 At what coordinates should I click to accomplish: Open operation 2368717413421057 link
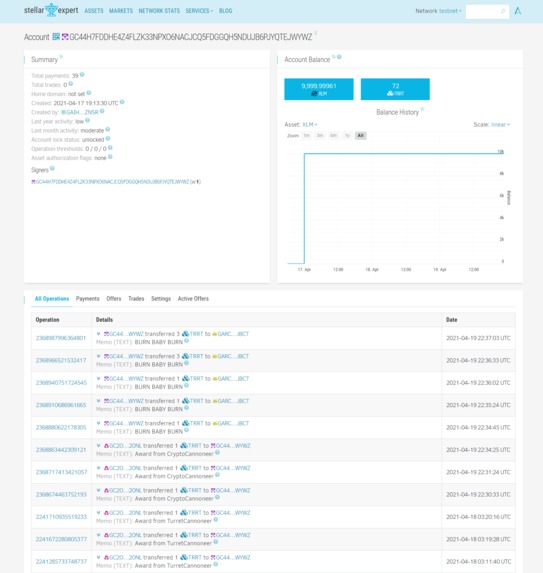pos(61,472)
